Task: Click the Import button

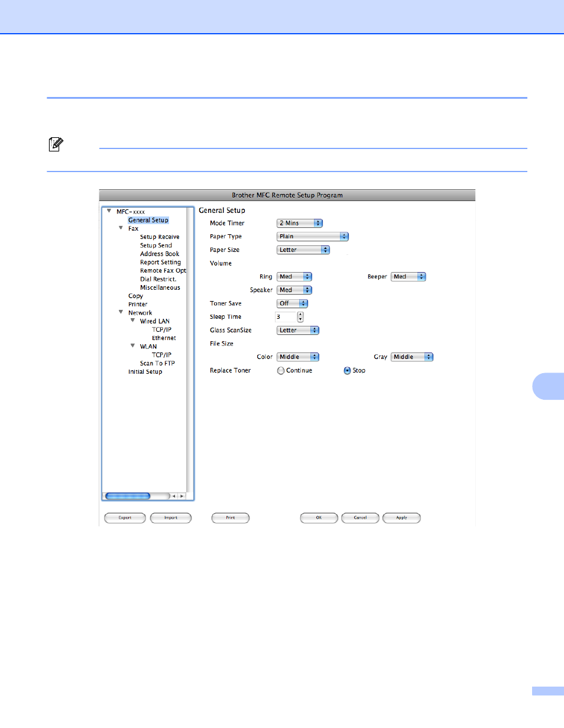Action: click(171, 517)
